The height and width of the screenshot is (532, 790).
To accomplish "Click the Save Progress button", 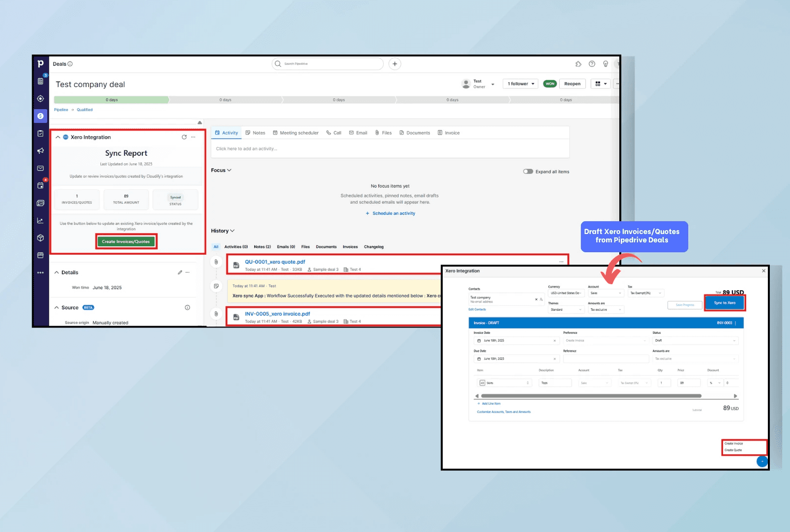I will (685, 305).
